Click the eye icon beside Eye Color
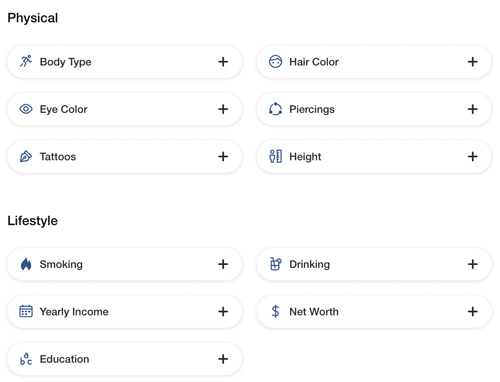 pos(26,109)
